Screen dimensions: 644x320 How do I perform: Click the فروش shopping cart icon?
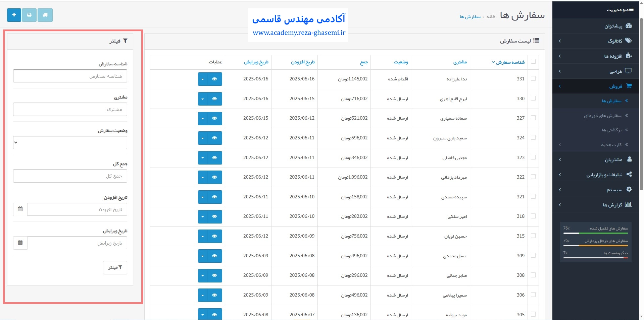(x=629, y=86)
